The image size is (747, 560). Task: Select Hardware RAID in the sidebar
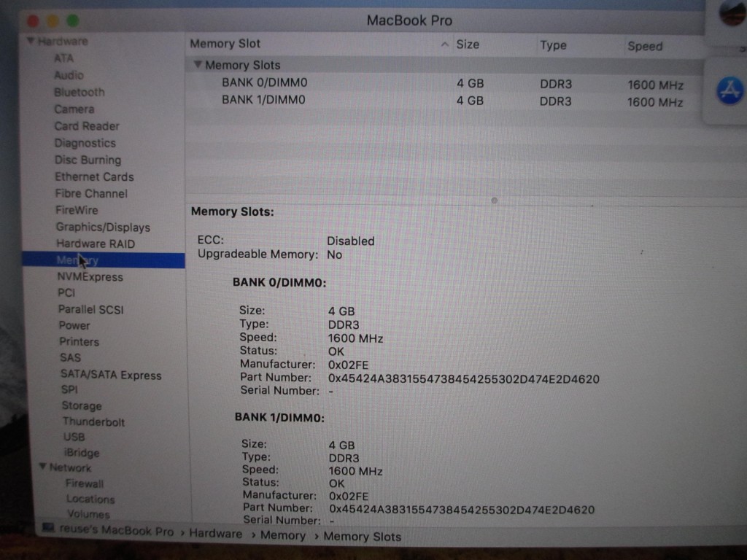click(96, 244)
